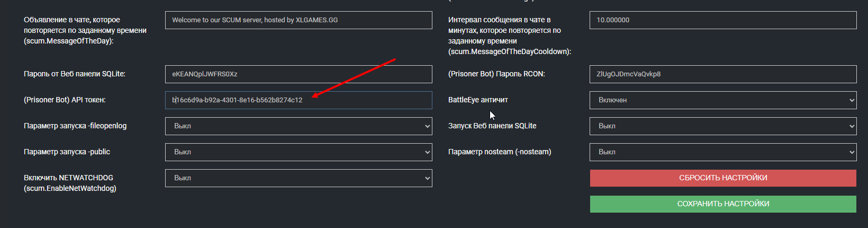The height and width of the screenshot is (228, 868).
Task: Click the "(Prisoner Bot) API токен:" label
Action: tap(65, 100)
